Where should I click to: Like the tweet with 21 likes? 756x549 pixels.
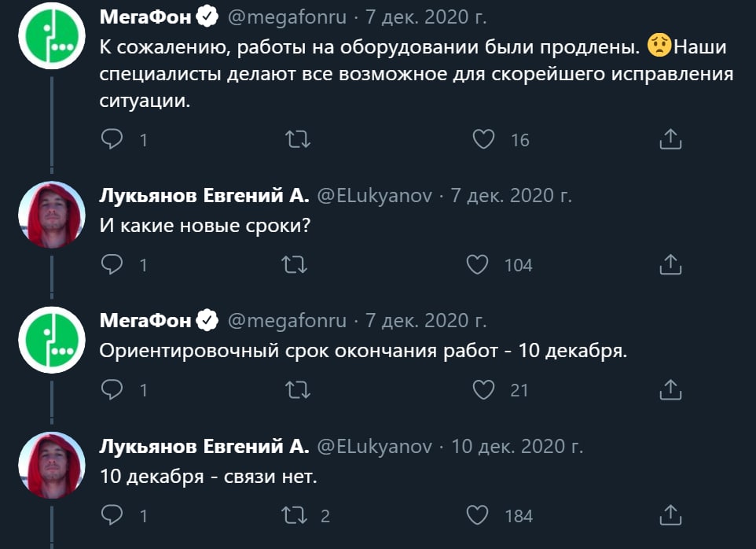[484, 389]
